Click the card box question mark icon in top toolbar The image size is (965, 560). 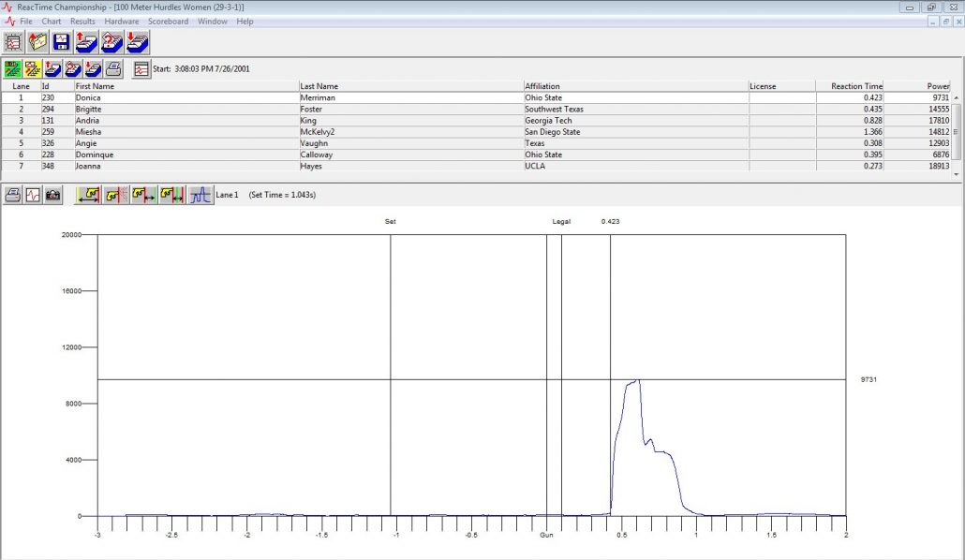[112, 41]
